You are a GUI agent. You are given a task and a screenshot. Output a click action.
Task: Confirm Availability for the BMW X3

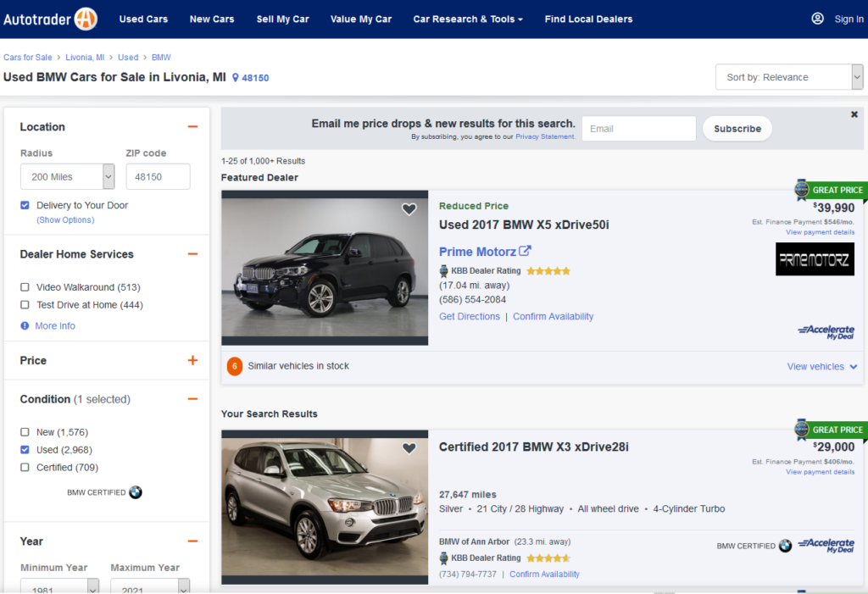[545, 574]
